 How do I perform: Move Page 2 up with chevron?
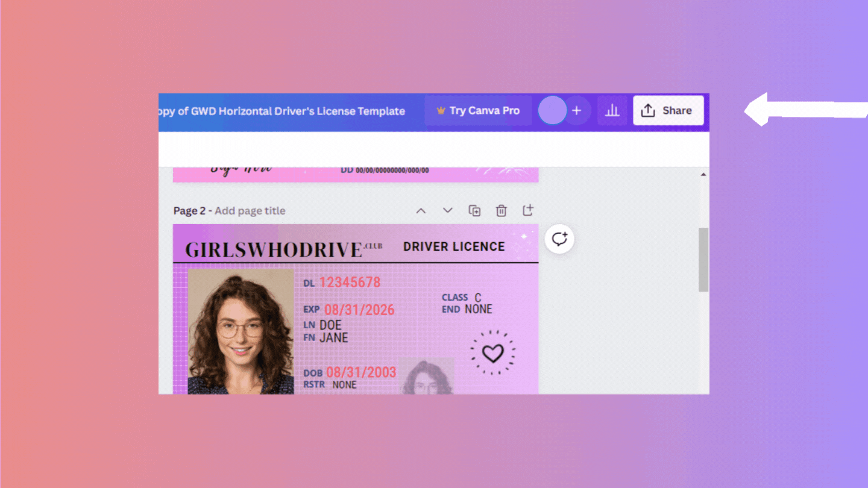(421, 210)
